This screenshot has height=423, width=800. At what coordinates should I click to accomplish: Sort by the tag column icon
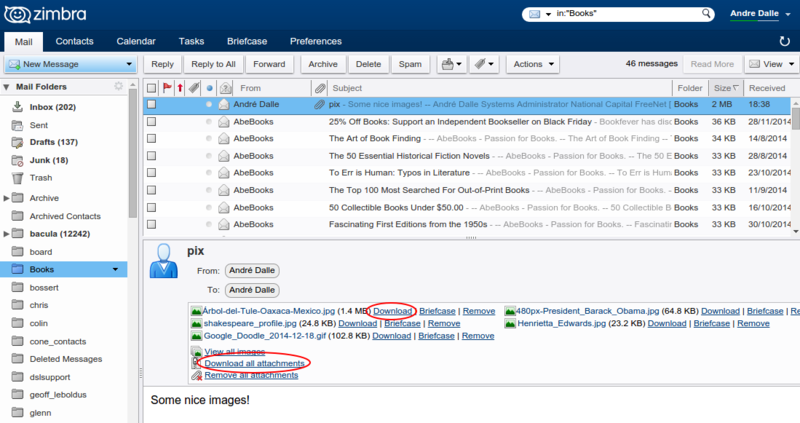pos(193,88)
